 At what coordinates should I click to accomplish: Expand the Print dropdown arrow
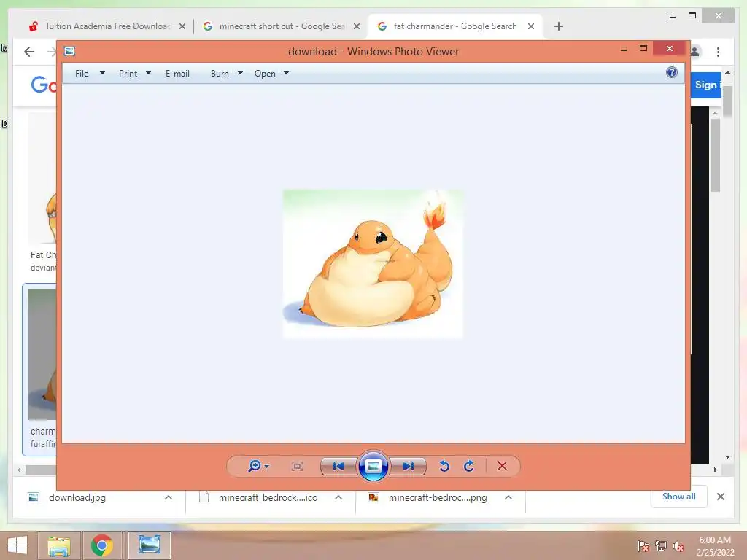148,74
